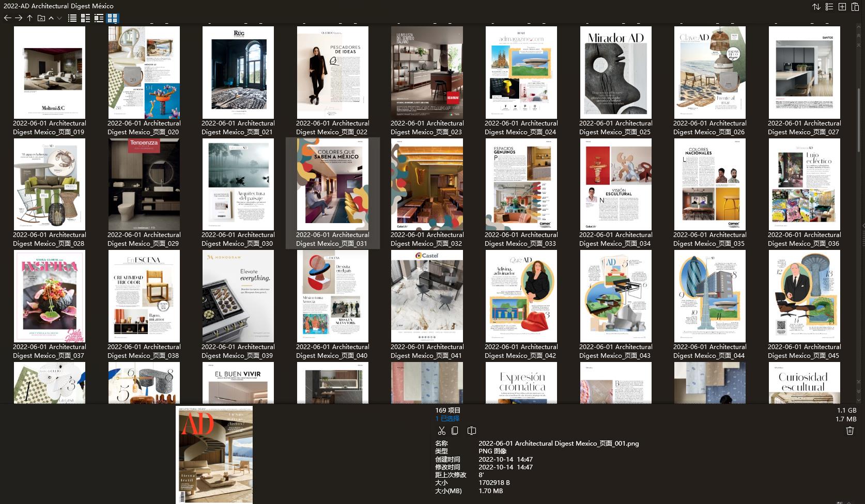Screen dimensions: 865x504
Task: Click the 1 已选择 selection link
Action: 446,419
